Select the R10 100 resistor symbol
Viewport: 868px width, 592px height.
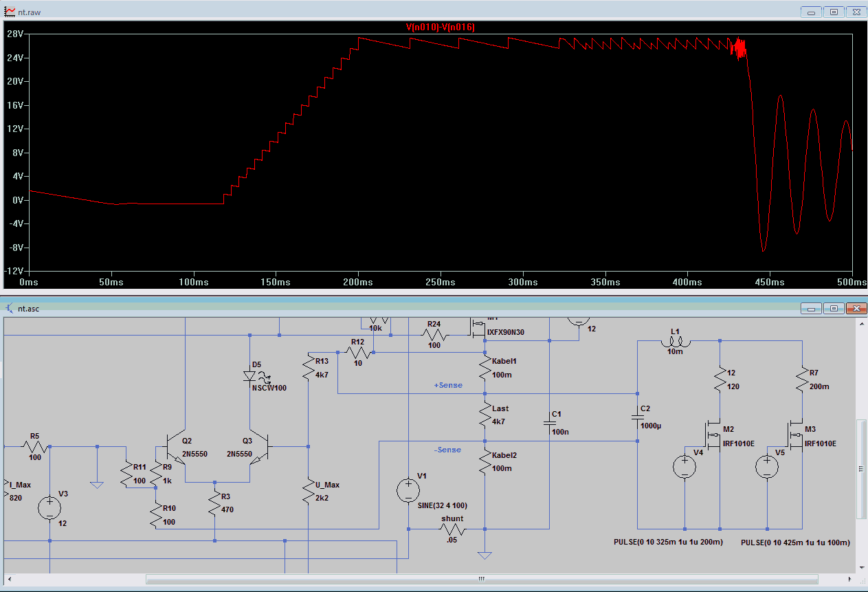coord(156,514)
